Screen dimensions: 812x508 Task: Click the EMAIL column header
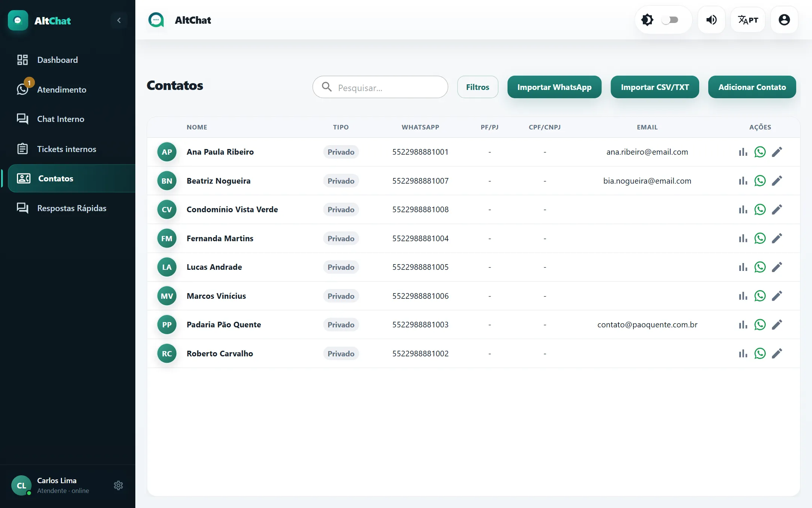[647, 127]
